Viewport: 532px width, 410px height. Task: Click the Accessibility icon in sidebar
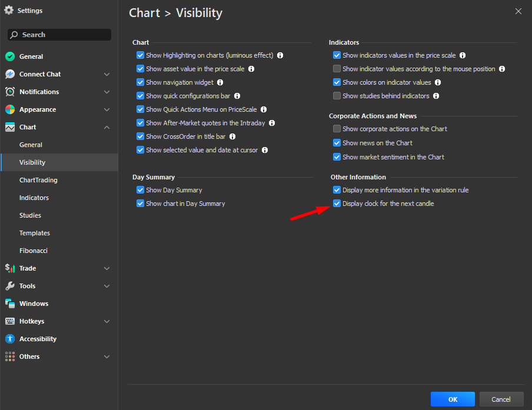10,339
